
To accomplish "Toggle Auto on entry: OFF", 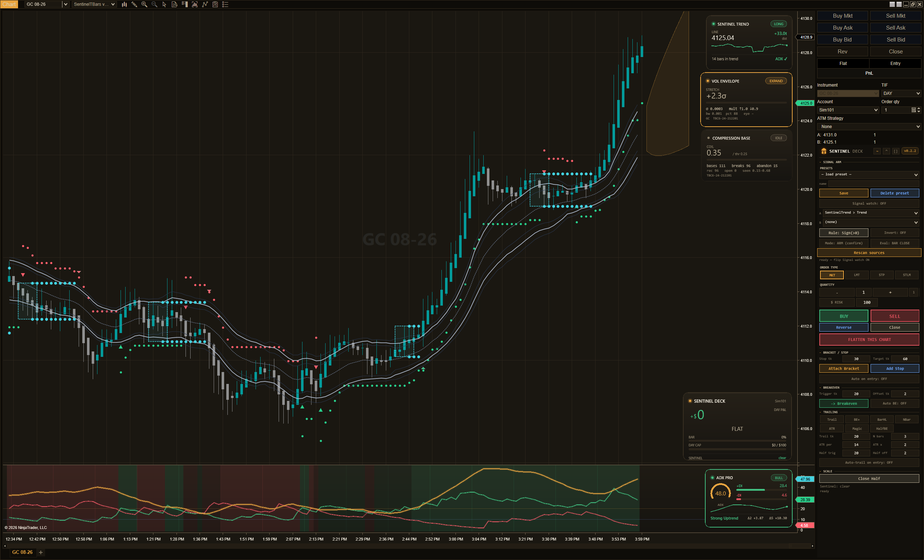I will [869, 379].
